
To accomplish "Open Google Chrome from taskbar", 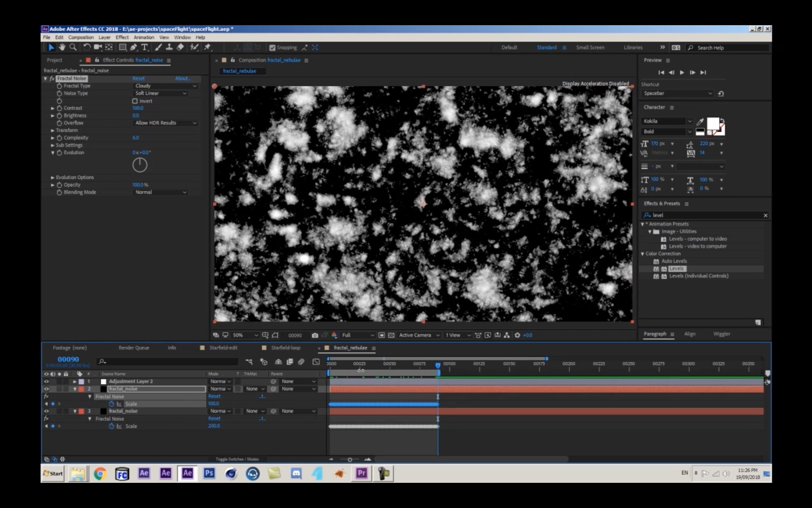I will (100, 474).
